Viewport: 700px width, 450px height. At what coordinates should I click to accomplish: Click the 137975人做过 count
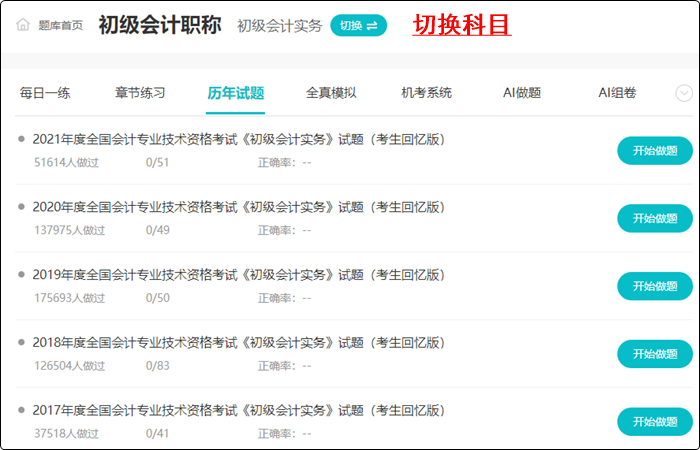coord(69,230)
